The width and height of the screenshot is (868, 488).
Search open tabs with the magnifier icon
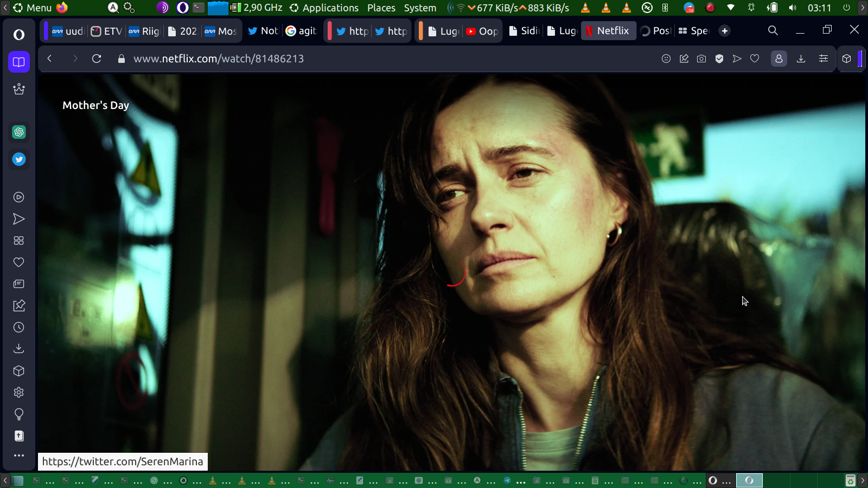[773, 31]
